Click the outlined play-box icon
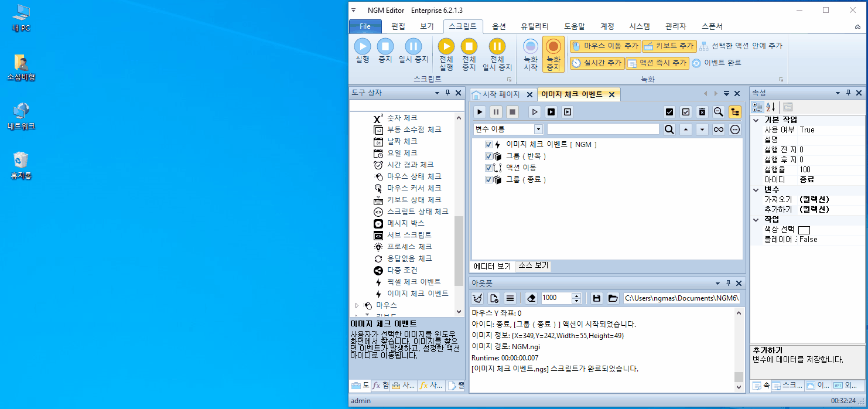 coord(568,112)
